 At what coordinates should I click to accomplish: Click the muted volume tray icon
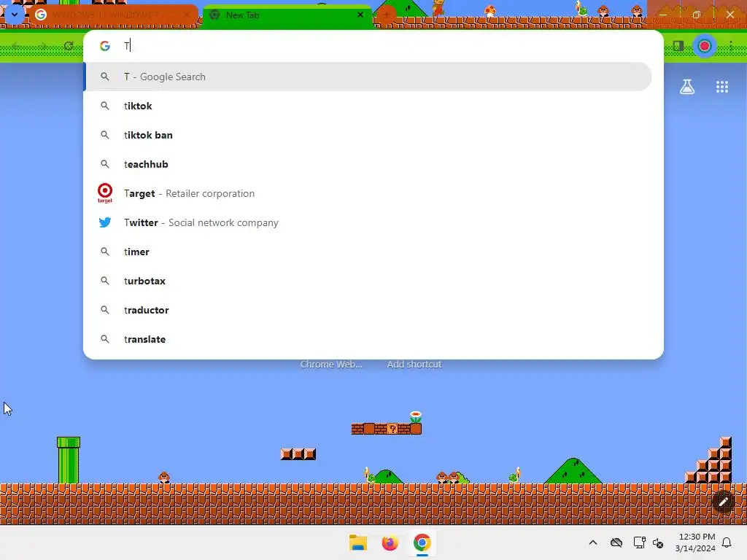coord(658,542)
